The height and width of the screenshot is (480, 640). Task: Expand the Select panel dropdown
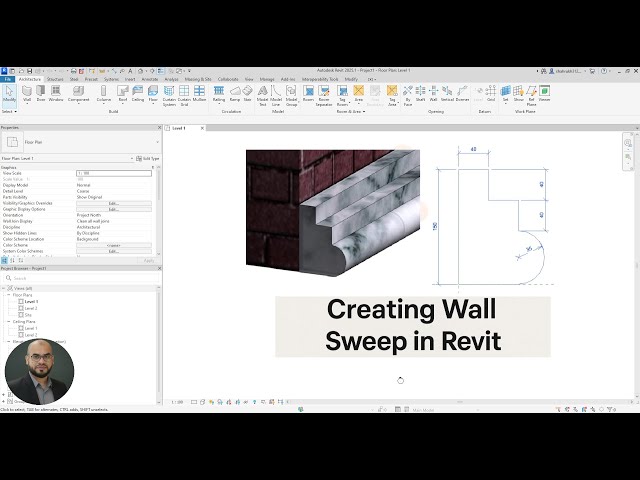pyautogui.click(x=9, y=111)
